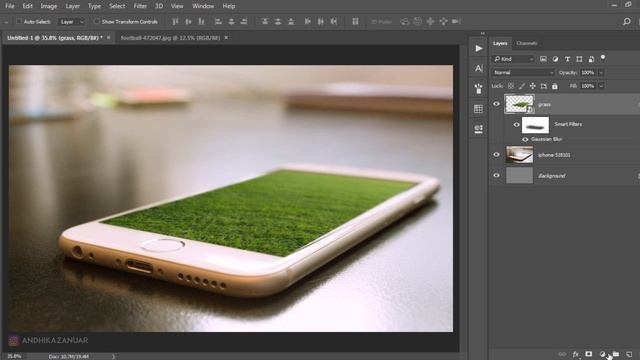Filter layers by smart objects icon
Screen dimensions: 640x360
pos(591,59)
